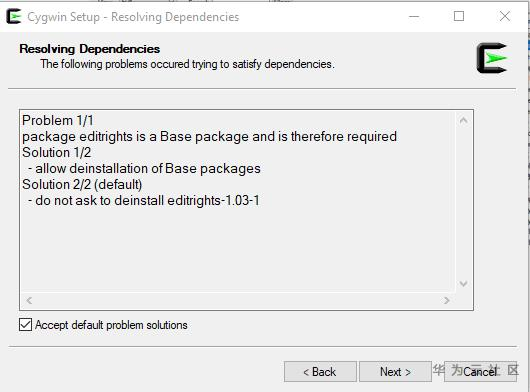Screen dimensions: 530x392
Task: Click the large Cygwin logo in the header
Action: point(492,58)
